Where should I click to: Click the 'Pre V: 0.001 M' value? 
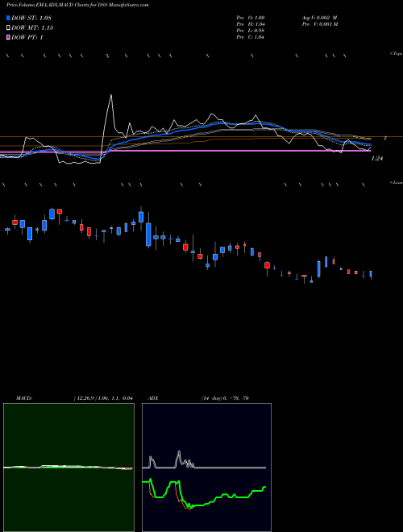pyautogui.click(x=319, y=24)
